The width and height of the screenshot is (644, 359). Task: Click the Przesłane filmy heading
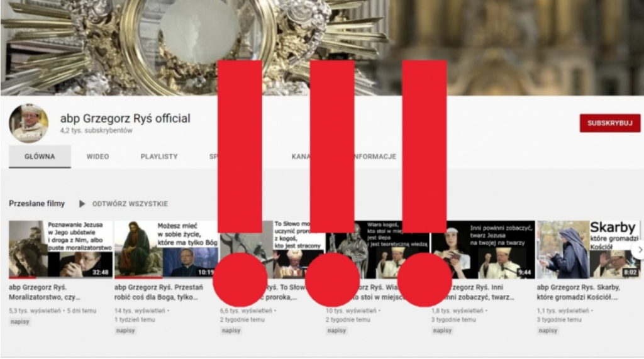click(x=37, y=204)
